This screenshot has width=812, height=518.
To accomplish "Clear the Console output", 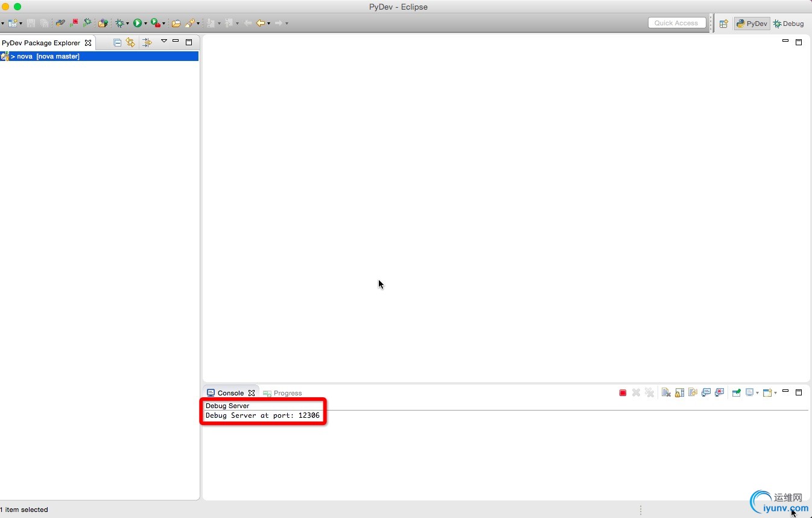I will (666, 392).
